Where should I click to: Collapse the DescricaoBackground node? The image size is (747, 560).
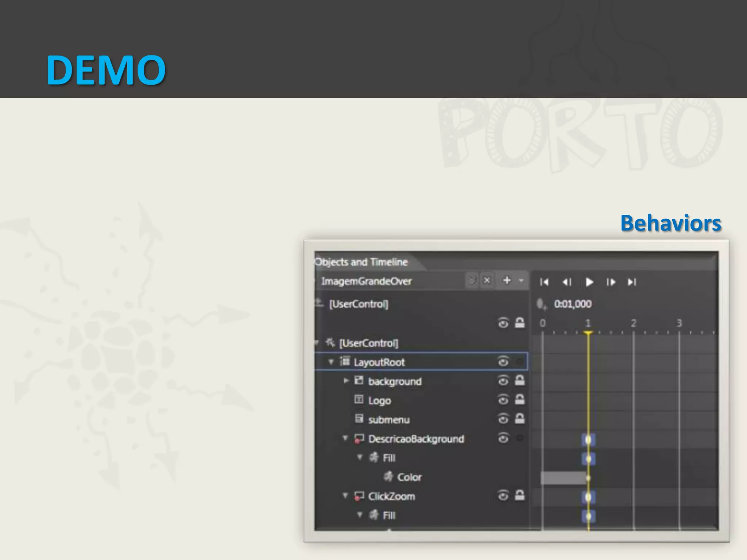pyautogui.click(x=345, y=438)
